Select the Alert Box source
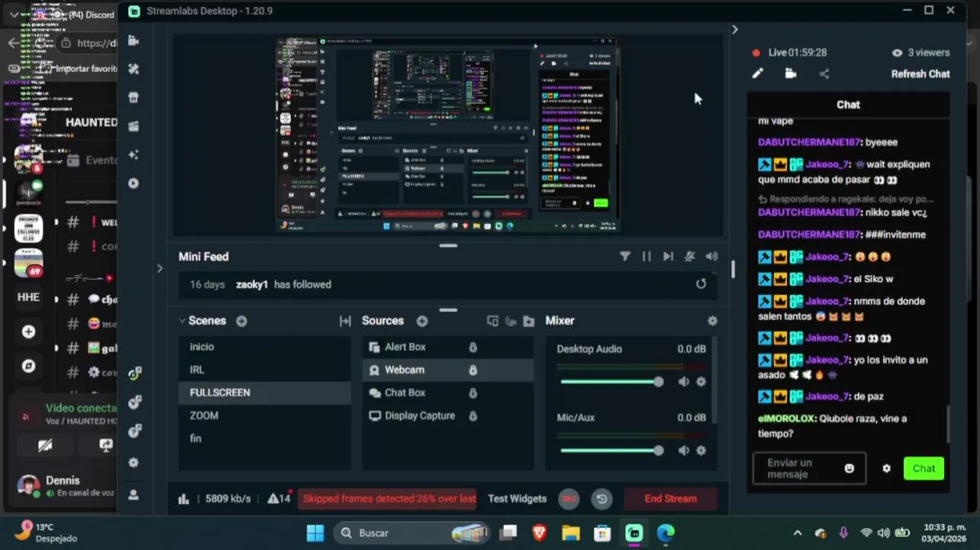This screenshot has width=980, height=550. tap(447, 347)
